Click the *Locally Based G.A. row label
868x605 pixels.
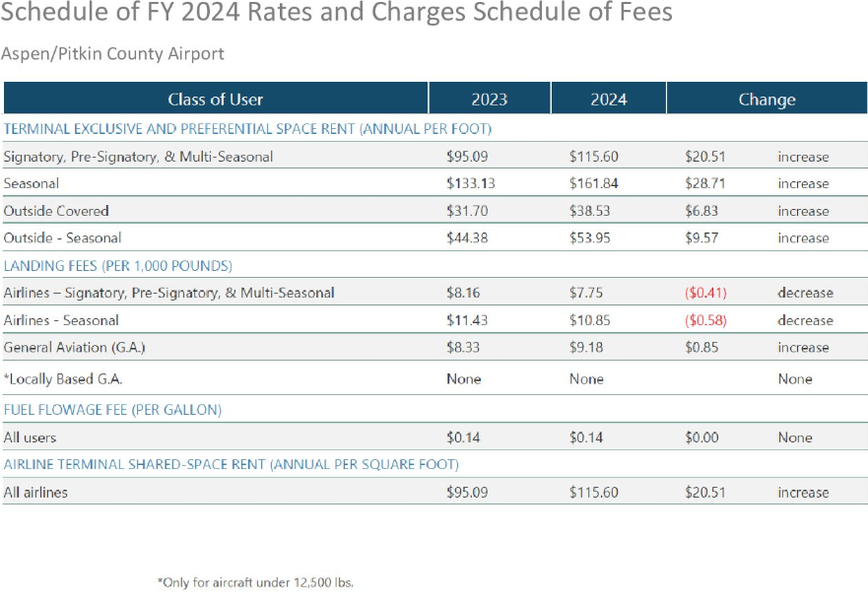(63, 378)
